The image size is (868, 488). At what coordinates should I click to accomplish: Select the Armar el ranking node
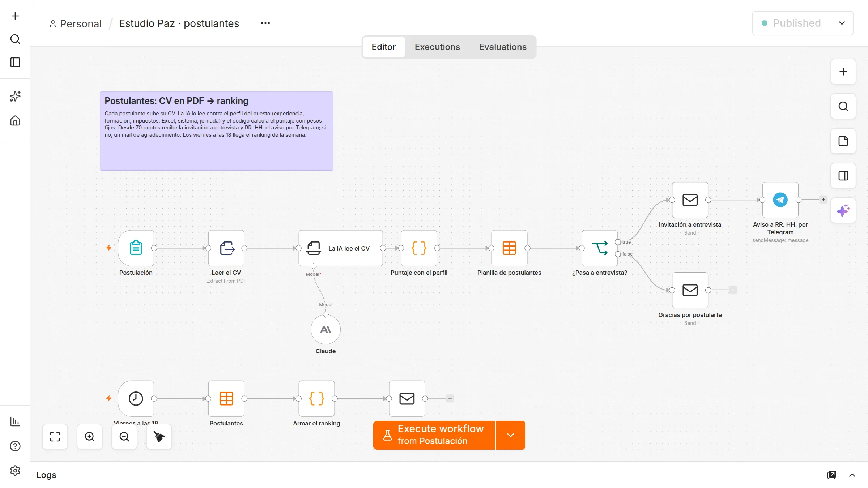317,398
